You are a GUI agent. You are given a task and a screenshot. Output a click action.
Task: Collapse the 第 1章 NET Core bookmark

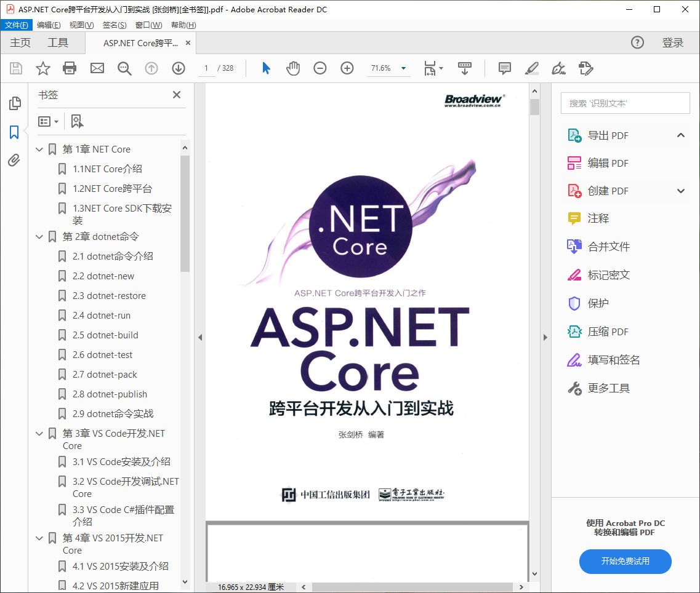[39, 149]
